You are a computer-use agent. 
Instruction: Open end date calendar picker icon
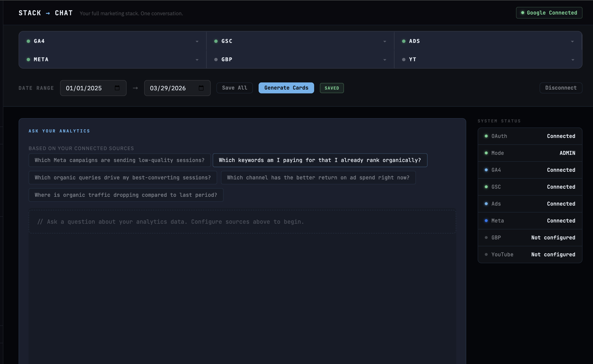coord(201,88)
